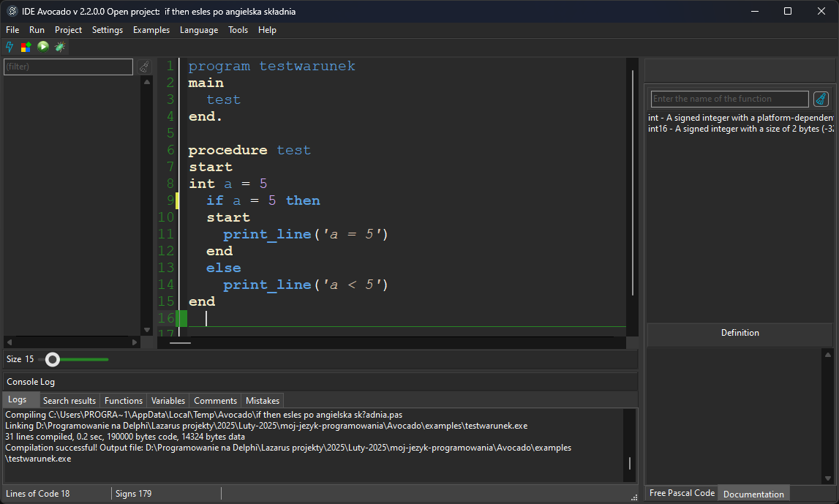
Task: Click the editor vertical scrollbar
Action: click(x=632, y=183)
